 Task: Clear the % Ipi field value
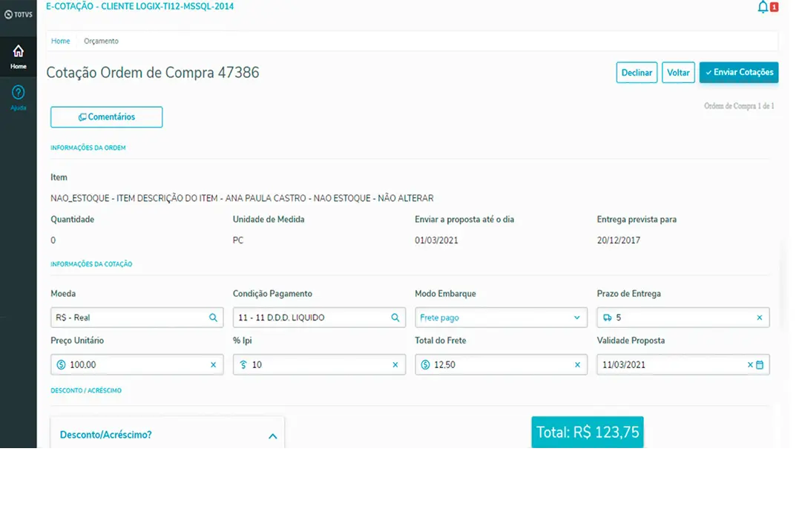[395, 364]
